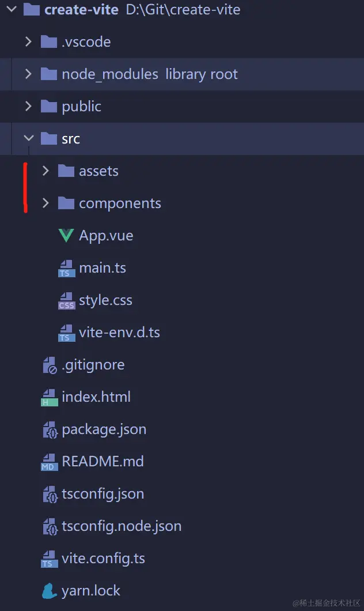The width and height of the screenshot is (364, 611).
Task: Expand the public folder chevron
Action: point(28,106)
